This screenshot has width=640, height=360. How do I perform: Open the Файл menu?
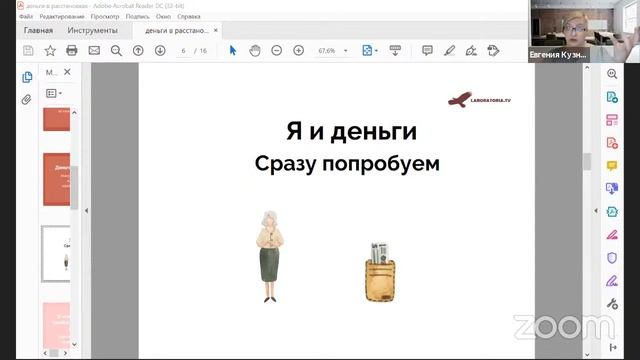tap(26, 17)
